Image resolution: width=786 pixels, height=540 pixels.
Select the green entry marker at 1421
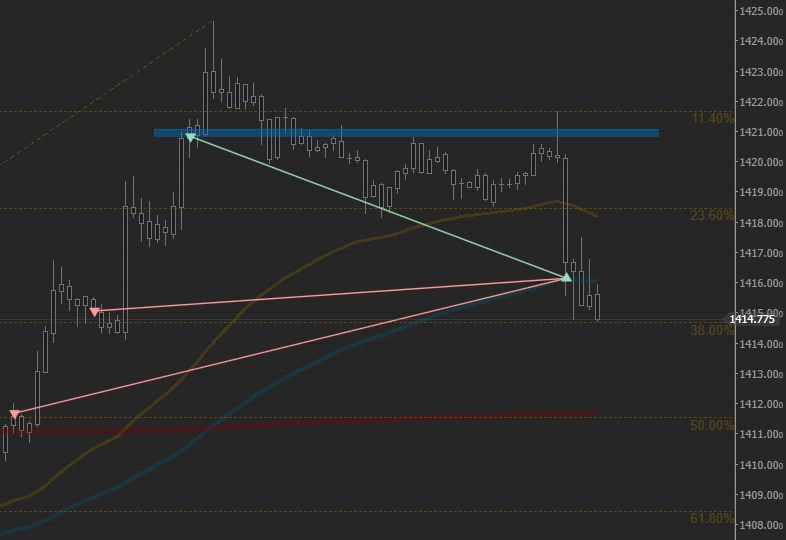tap(190, 136)
